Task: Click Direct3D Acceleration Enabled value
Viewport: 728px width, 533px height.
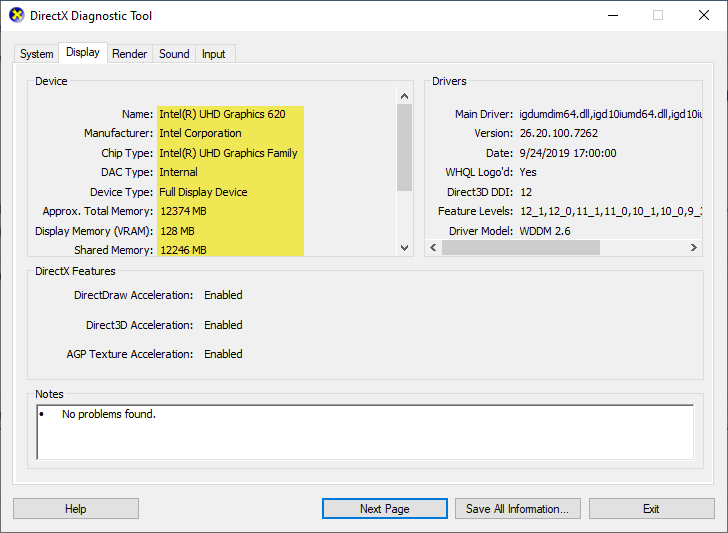Action: [x=223, y=325]
